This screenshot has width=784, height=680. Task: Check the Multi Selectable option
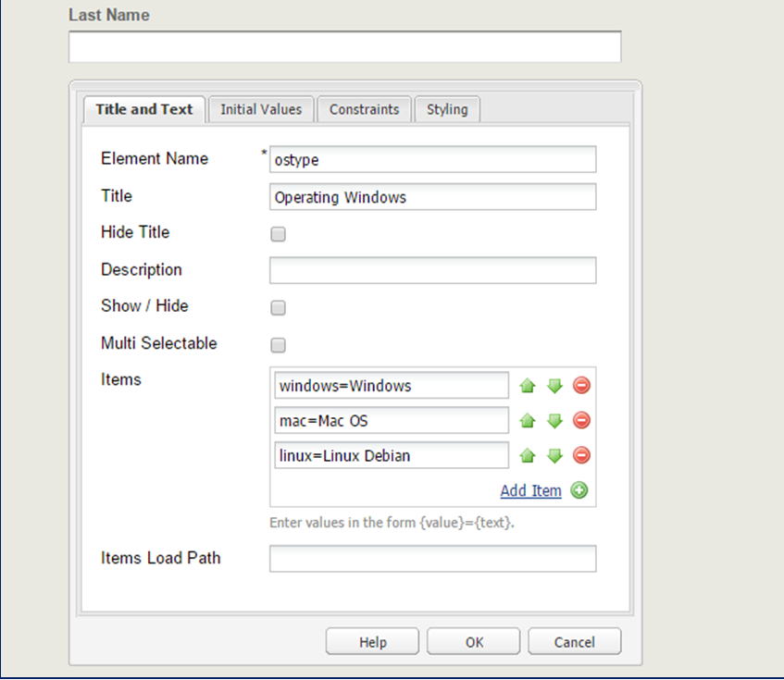(x=278, y=345)
